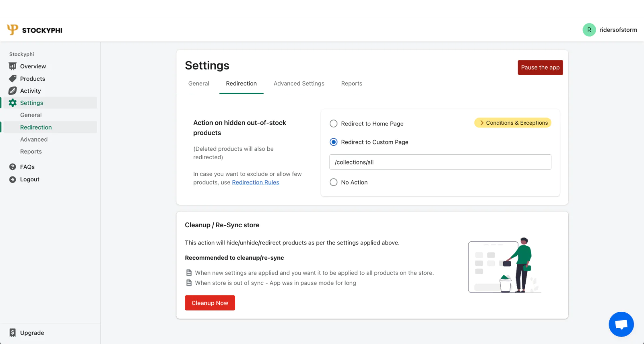The height and width of the screenshot is (362, 644).
Task: Open Reports under sidebar Settings
Action: pos(31,152)
